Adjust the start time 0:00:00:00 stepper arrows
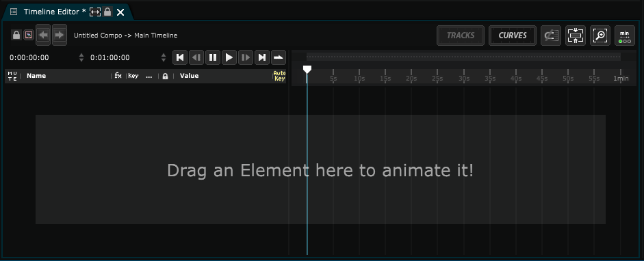The width and height of the screenshot is (644, 261). coord(81,57)
